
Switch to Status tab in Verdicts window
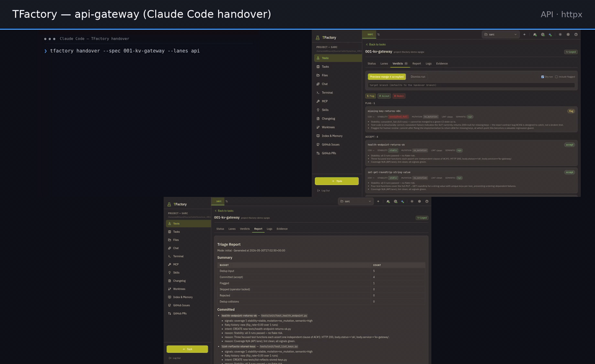point(371,64)
